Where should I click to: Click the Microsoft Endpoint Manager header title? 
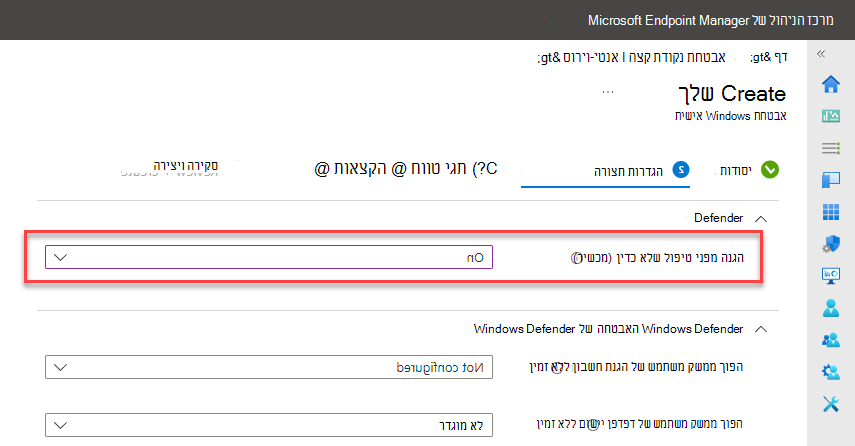point(711,20)
